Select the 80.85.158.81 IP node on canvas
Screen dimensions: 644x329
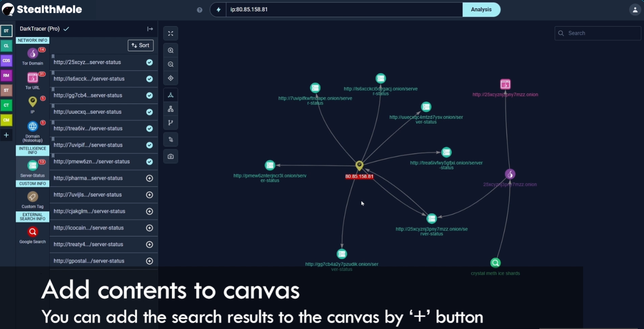(359, 165)
